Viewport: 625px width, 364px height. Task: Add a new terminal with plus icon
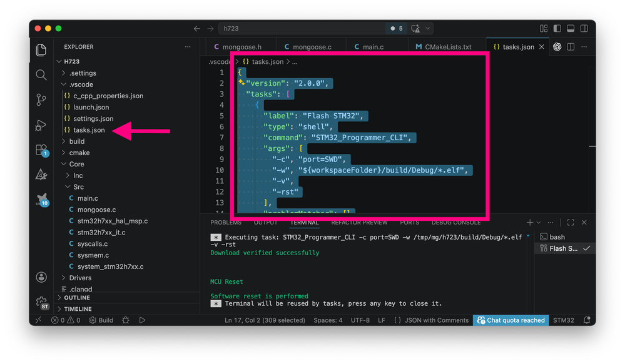pyautogui.click(x=529, y=223)
